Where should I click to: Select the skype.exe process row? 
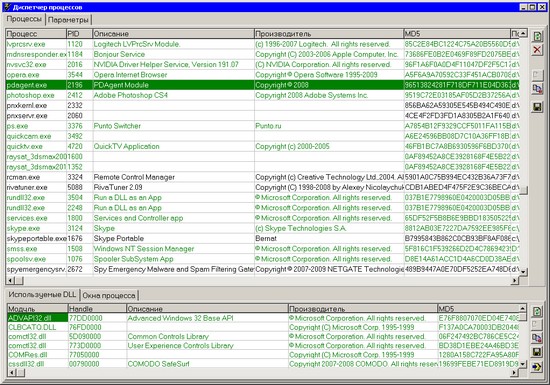click(262, 228)
